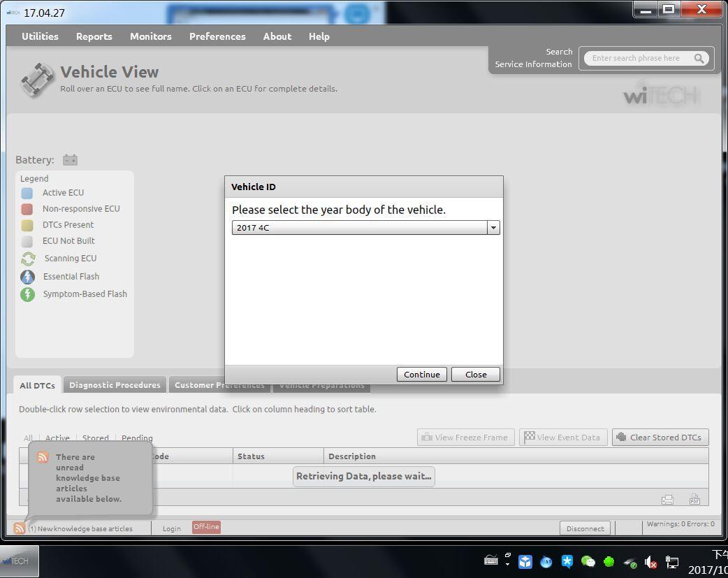This screenshot has width=728, height=578.
Task: Toggle the Off-line connection status indicator
Action: [x=206, y=526]
